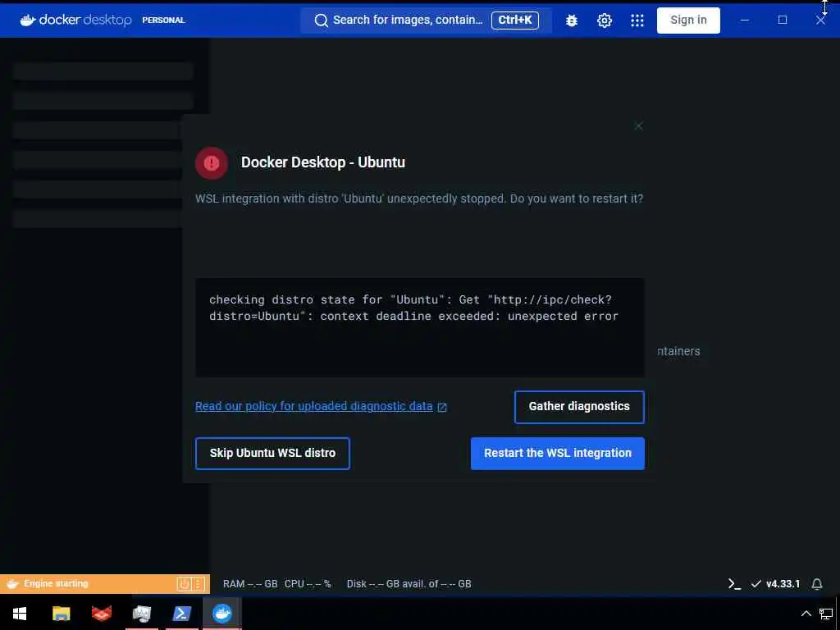The height and width of the screenshot is (630, 840).
Task: Open the uploaded diagnostic data policy link
Action: pyautogui.click(x=314, y=406)
